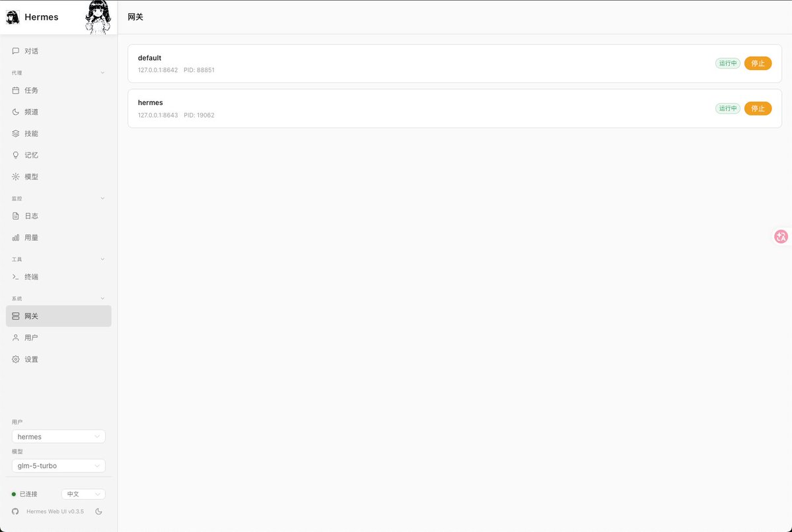Click the default gateway name

149,58
